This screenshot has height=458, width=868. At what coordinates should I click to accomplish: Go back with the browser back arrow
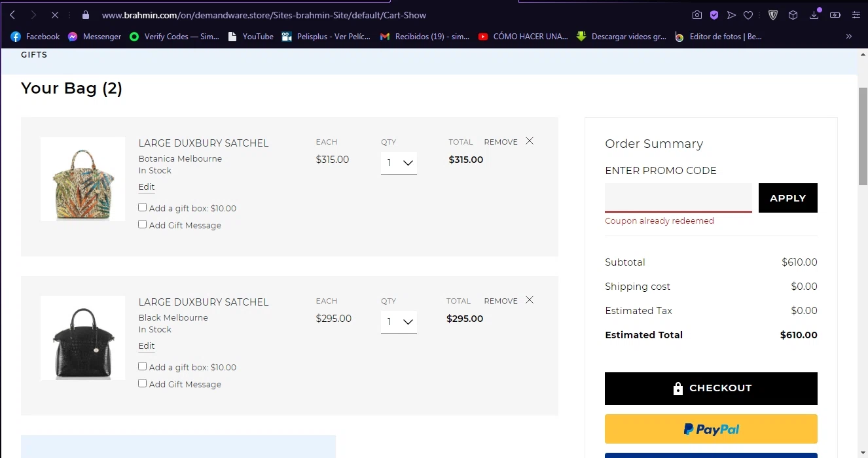click(x=12, y=14)
